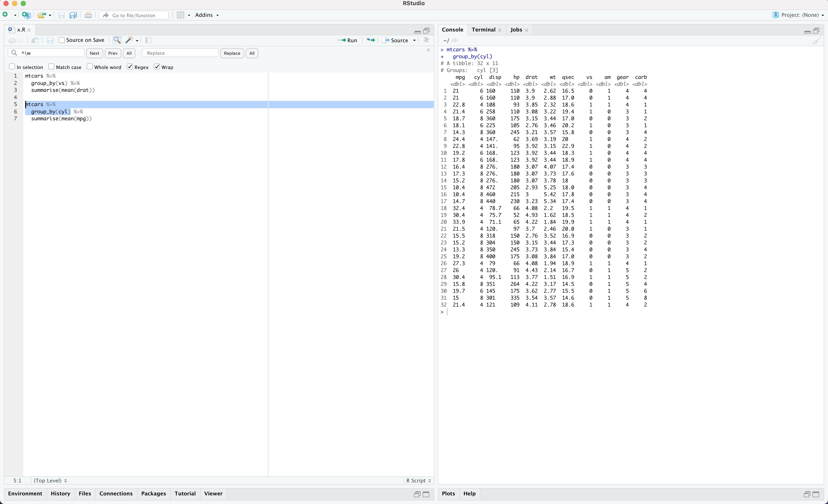The height and width of the screenshot is (504, 828).
Task: Maximize the console pane
Action: pos(816,31)
